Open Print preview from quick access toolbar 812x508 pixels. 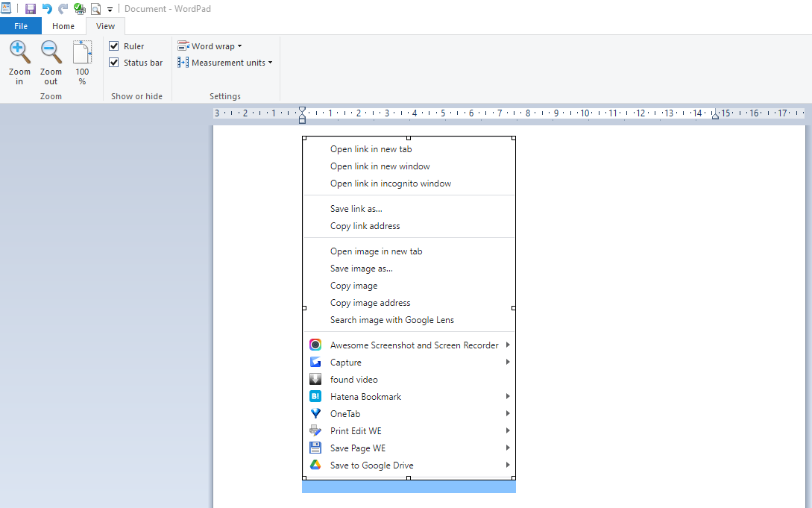click(95, 9)
